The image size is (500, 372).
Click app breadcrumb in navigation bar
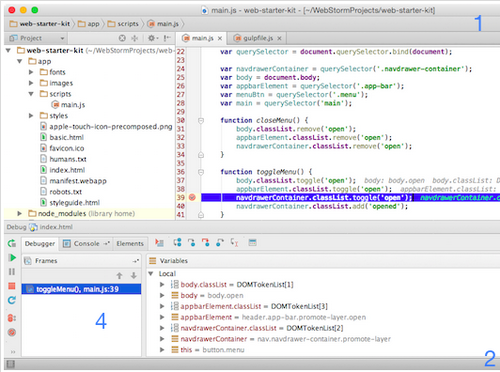(x=89, y=24)
